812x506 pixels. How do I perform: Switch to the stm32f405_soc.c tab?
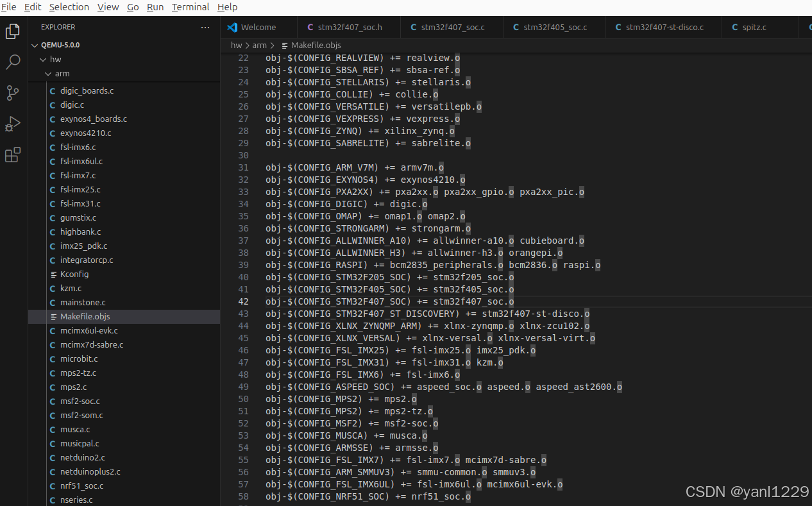pos(554,27)
